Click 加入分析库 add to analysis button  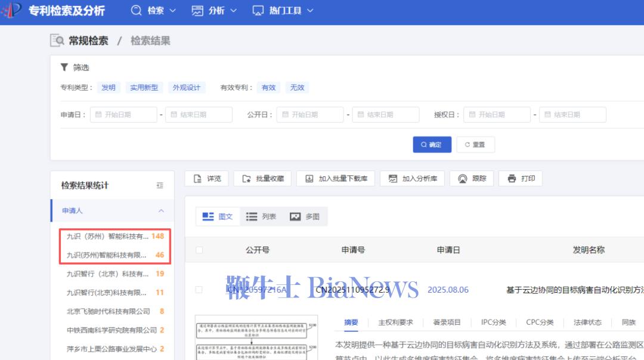point(412,178)
